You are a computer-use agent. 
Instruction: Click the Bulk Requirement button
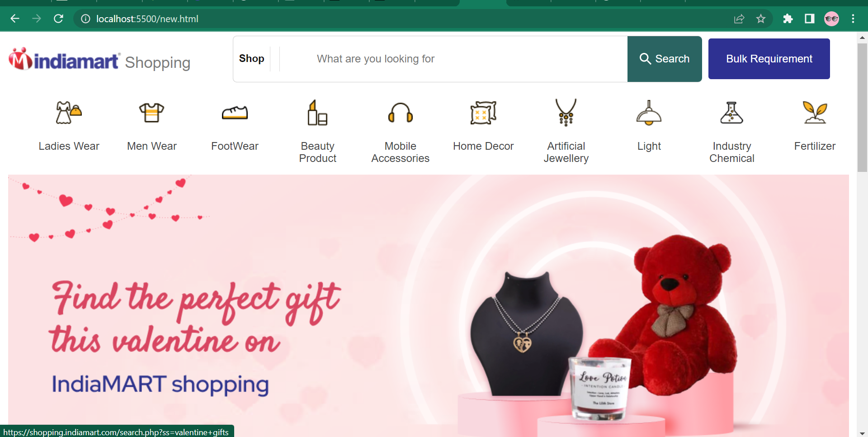click(x=769, y=59)
